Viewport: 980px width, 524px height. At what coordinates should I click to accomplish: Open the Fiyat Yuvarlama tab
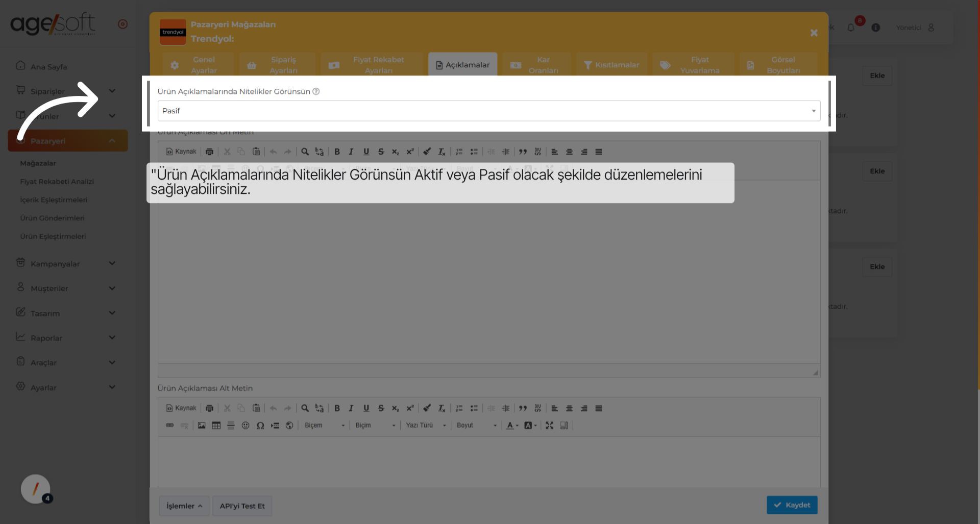click(693, 65)
